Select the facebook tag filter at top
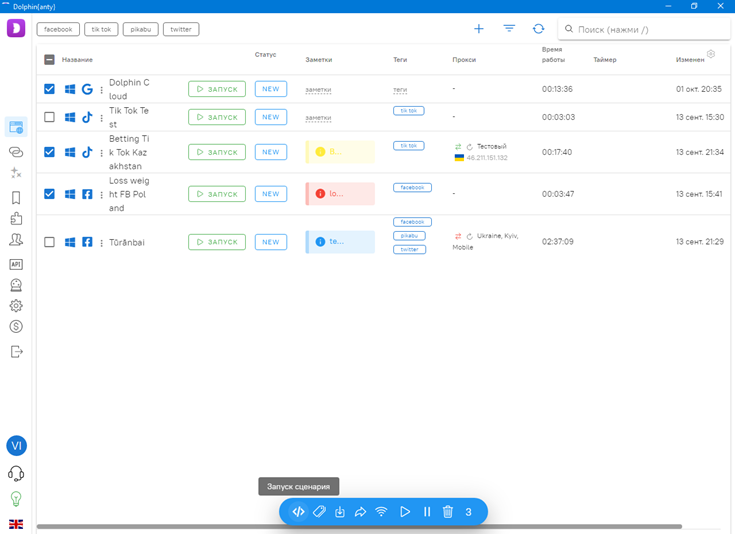This screenshot has width=735, height=534. coord(58,30)
